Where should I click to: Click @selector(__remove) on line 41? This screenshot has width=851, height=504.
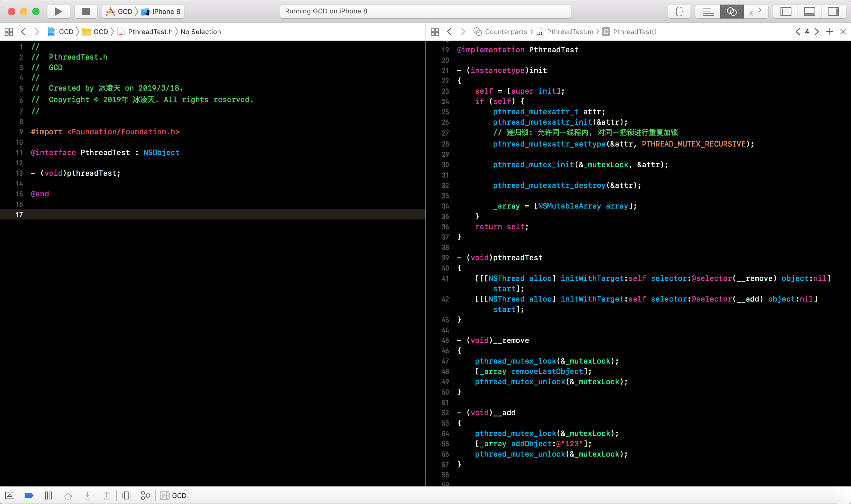tap(734, 278)
